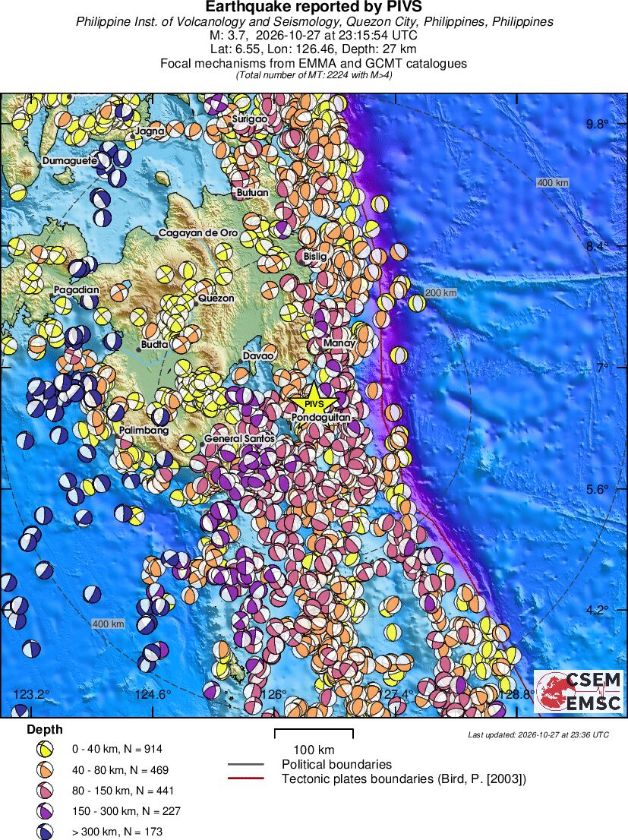628x840 pixels.
Task: Select the Butuan city label
Action: (x=253, y=192)
